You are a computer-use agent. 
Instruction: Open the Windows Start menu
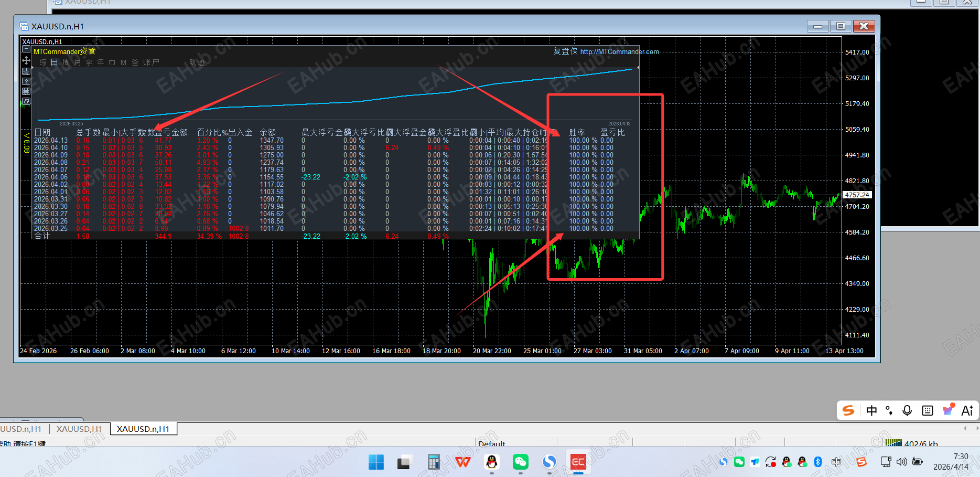coord(376,462)
